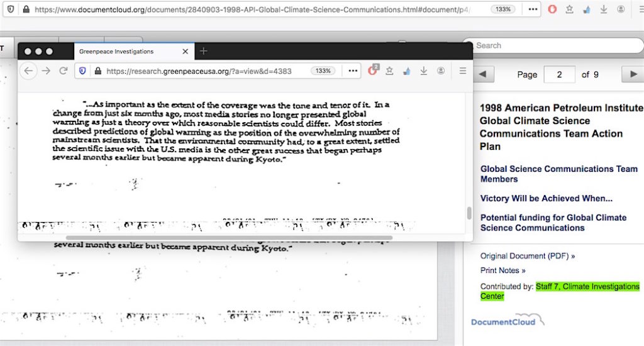The width and height of the screenshot is (644, 346).
Task: Bookmark Greenpeace page with star icon
Action: click(x=389, y=71)
